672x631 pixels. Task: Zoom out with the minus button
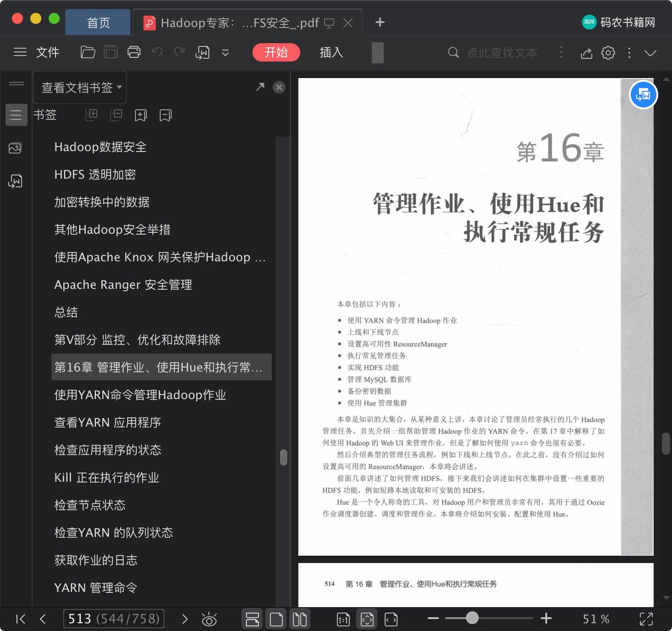(433, 619)
